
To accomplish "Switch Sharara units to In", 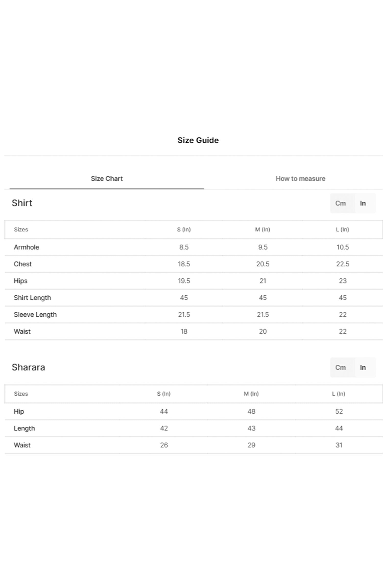I will 363,367.
